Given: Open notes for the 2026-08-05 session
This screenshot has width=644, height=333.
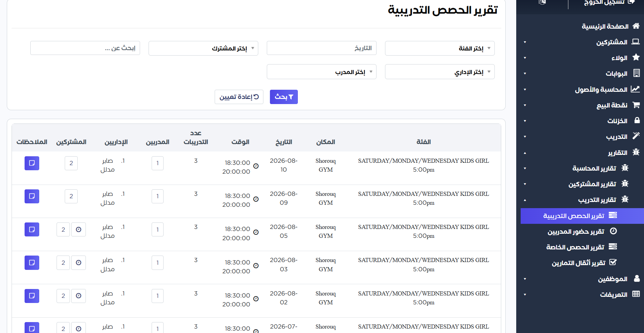Looking at the screenshot, I should click(x=32, y=229).
